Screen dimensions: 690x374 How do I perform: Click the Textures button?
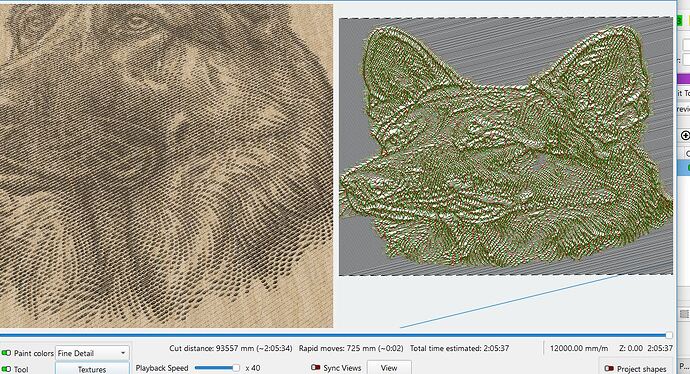click(x=92, y=369)
